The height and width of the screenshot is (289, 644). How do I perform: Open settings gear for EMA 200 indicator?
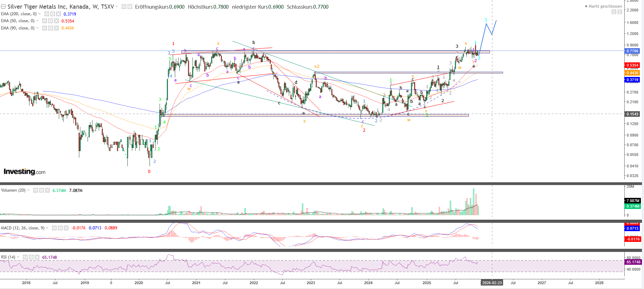[53, 14]
